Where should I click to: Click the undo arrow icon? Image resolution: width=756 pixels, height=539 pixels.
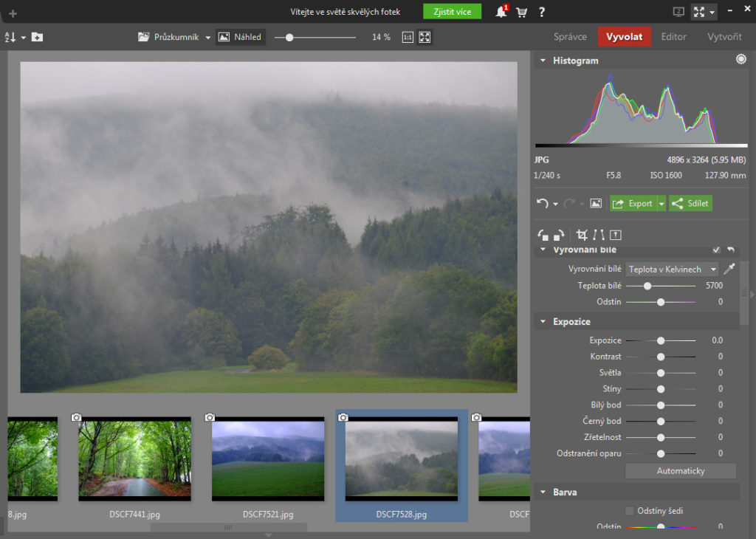[543, 203]
